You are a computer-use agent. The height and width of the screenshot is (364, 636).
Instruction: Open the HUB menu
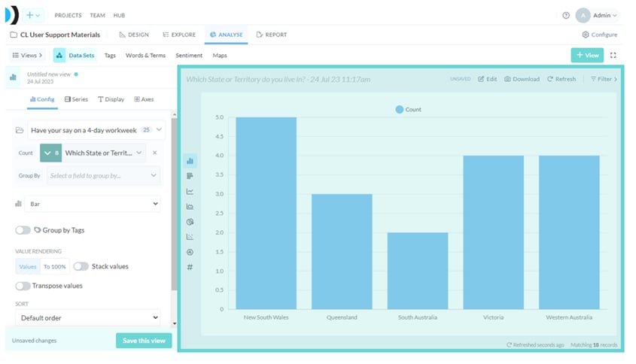119,15
